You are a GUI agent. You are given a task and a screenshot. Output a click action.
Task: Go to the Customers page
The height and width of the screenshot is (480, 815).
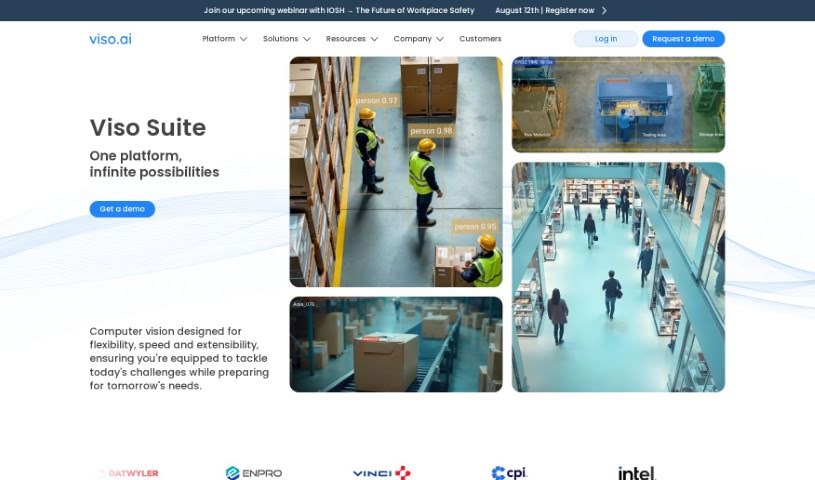tap(480, 39)
